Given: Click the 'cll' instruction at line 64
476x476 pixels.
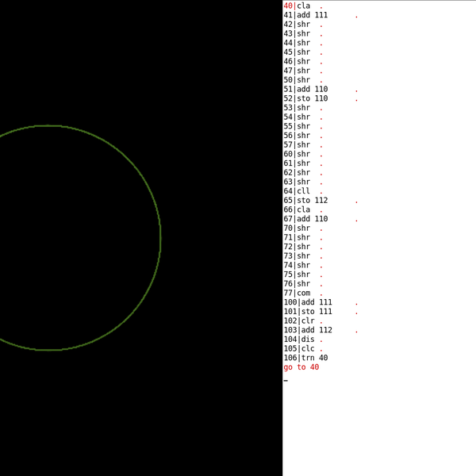Looking at the screenshot, I should 303,191.
